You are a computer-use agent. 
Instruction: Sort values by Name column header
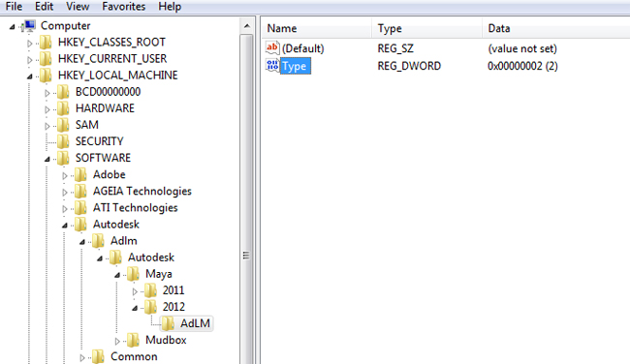coord(317,28)
